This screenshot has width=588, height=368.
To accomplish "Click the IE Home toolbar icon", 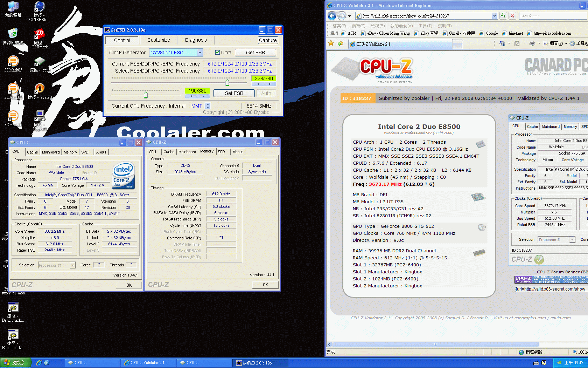I will click(502, 43).
